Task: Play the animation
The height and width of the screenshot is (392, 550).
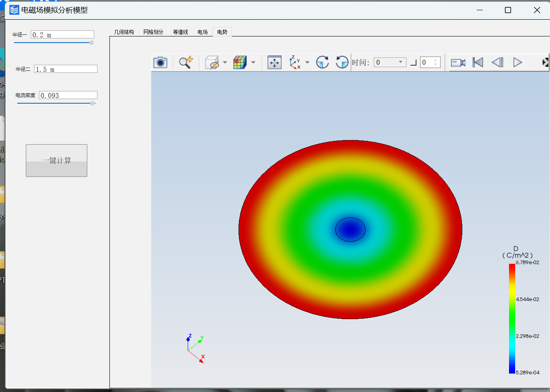Action: pos(518,62)
